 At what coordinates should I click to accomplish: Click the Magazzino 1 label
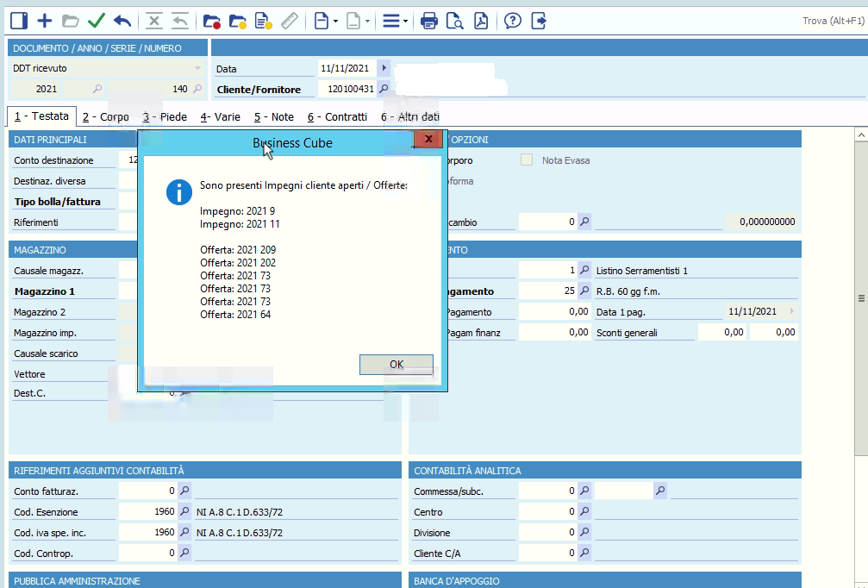(x=44, y=291)
